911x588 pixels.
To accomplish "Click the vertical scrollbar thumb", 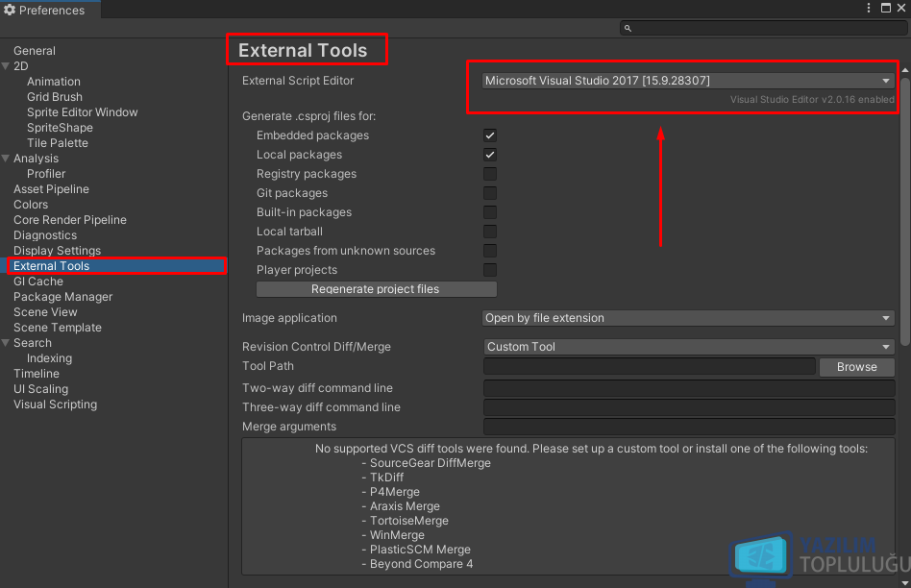I will tap(905, 211).
